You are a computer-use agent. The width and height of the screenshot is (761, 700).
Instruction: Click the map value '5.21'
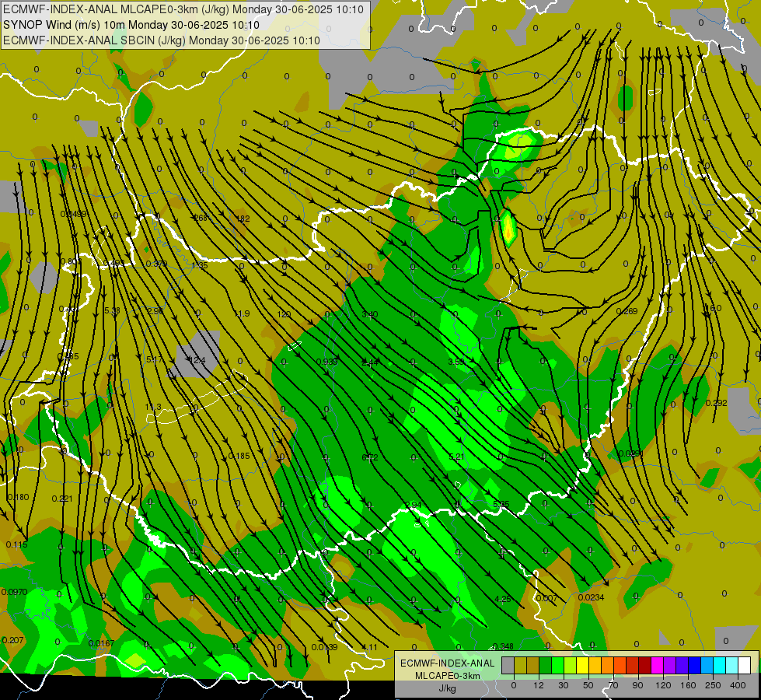[457, 457]
